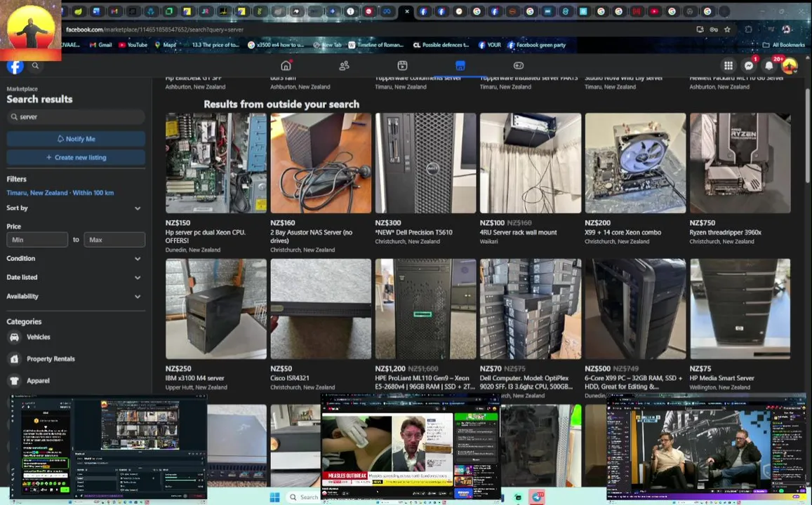The width and height of the screenshot is (812, 505).
Task: Open 2 Bay Asustor NAS Server listing photo
Action: (321, 163)
